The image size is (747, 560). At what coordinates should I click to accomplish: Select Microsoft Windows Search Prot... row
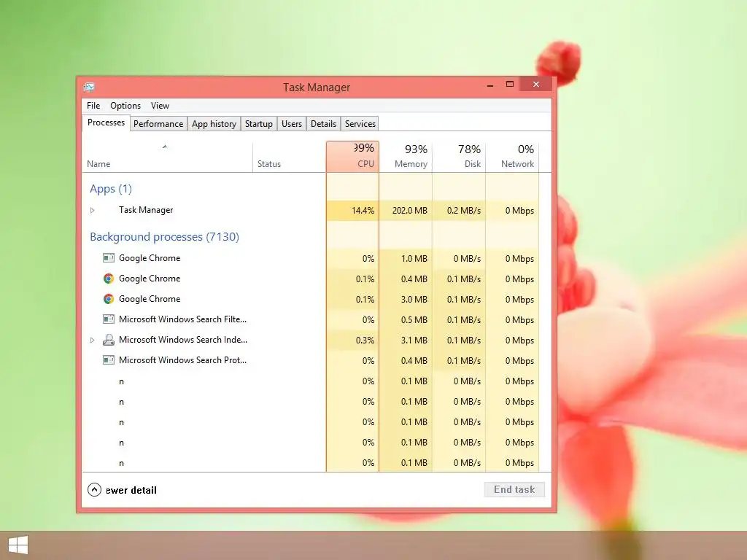(310, 360)
